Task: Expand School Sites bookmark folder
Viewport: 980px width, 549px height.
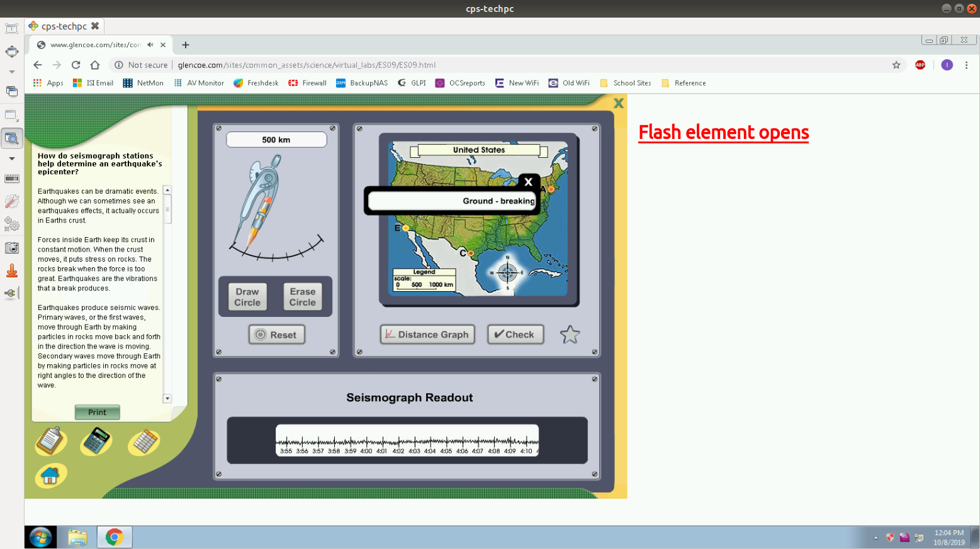Action: pos(626,83)
